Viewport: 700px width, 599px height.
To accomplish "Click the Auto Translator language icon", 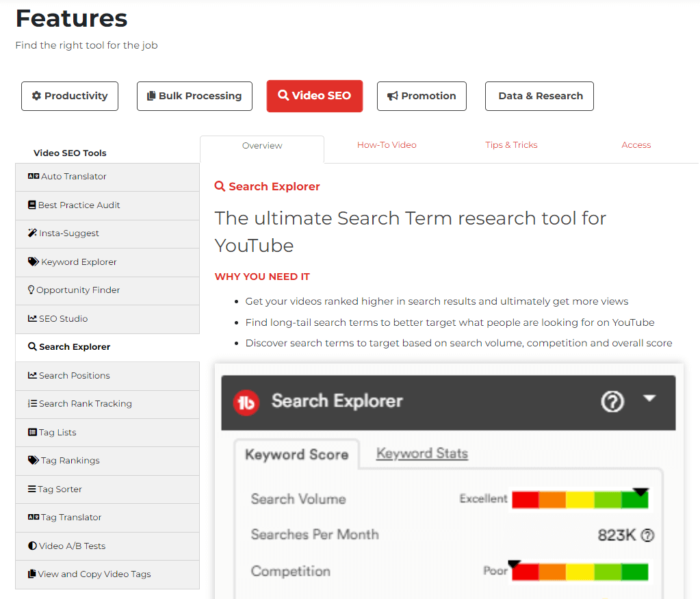I will point(34,177).
